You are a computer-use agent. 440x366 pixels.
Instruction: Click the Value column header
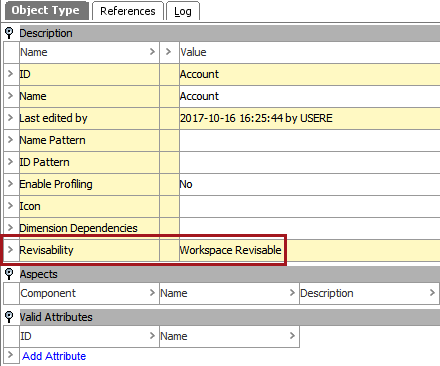310,52
